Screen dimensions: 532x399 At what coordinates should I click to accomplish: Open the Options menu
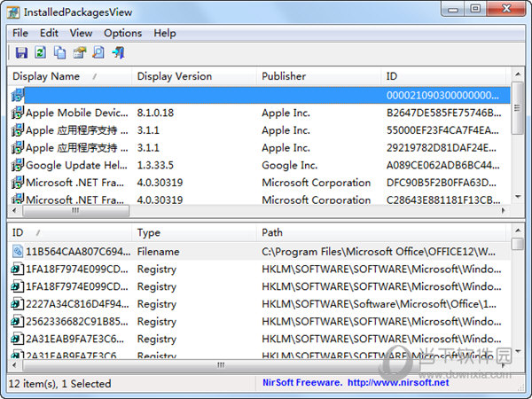pos(123,34)
